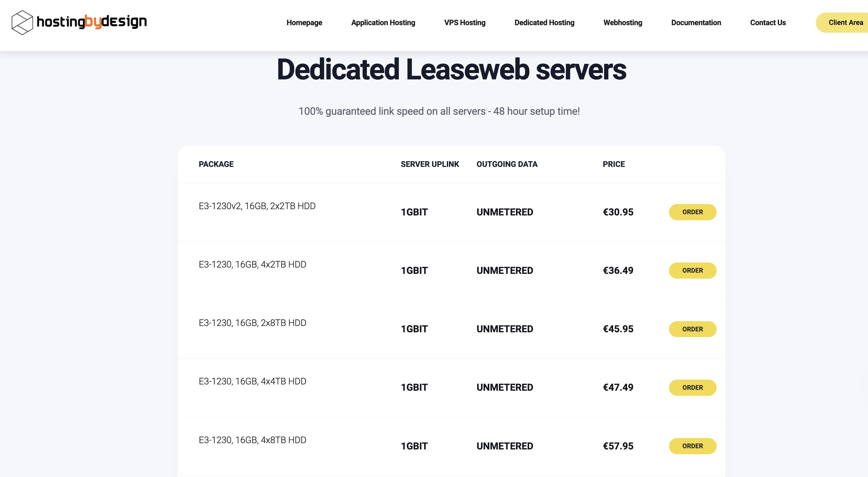This screenshot has height=477, width=868.
Task: Order the E3-1230 4x4TB HDD server
Action: (x=692, y=387)
